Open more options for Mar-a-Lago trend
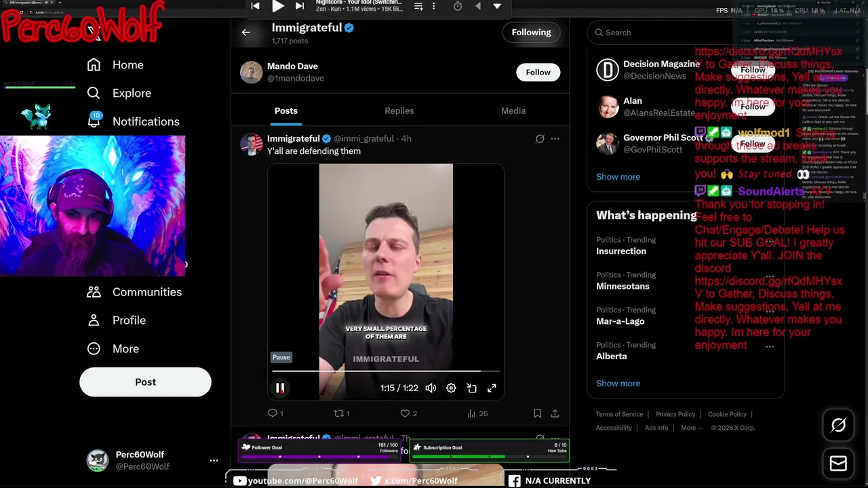 (770, 312)
